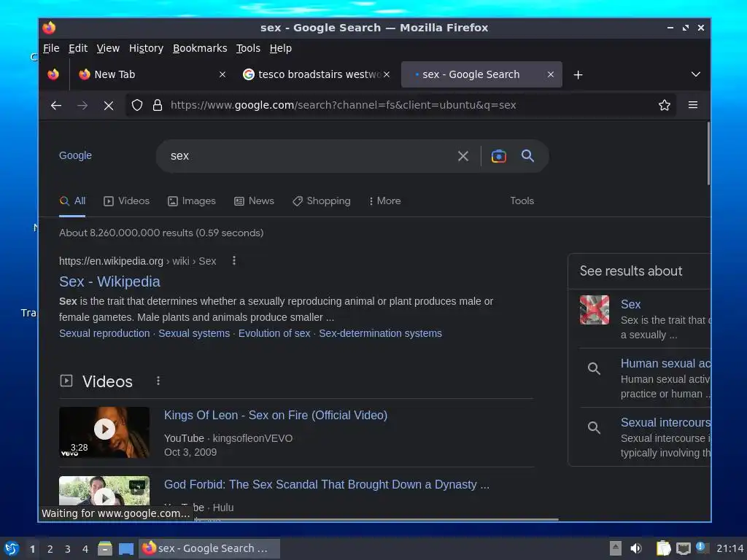The image size is (747, 560).
Task: Bookmark this page with the star
Action: pos(664,105)
